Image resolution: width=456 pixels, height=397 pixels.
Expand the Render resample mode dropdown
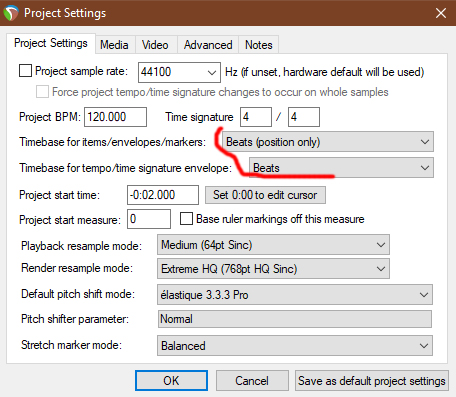[x=273, y=269]
